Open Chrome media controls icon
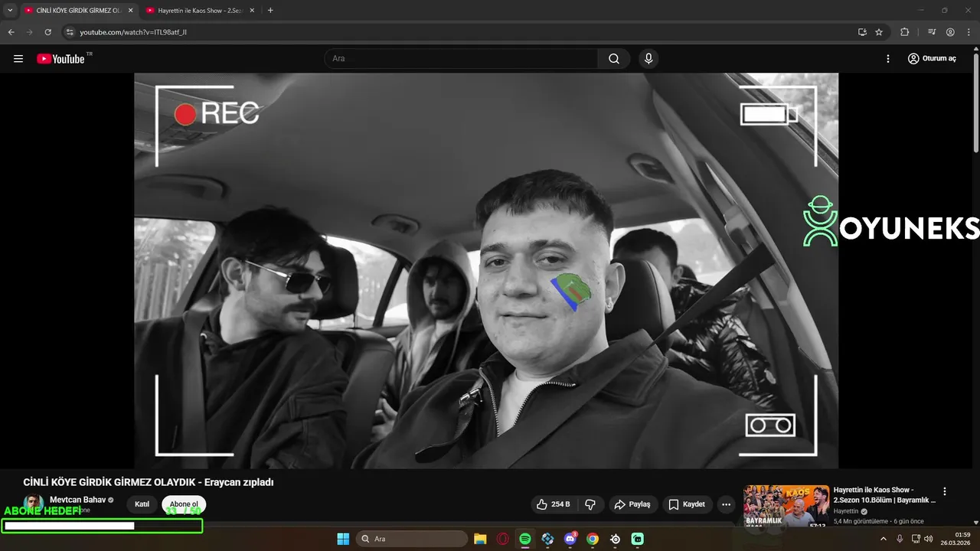Screen dimensions: 980x551 (x=932, y=32)
